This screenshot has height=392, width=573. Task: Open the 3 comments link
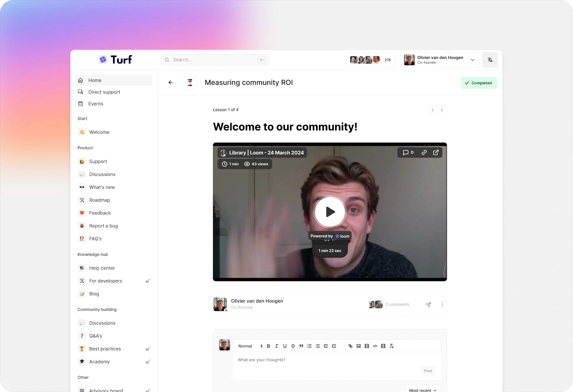point(397,304)
